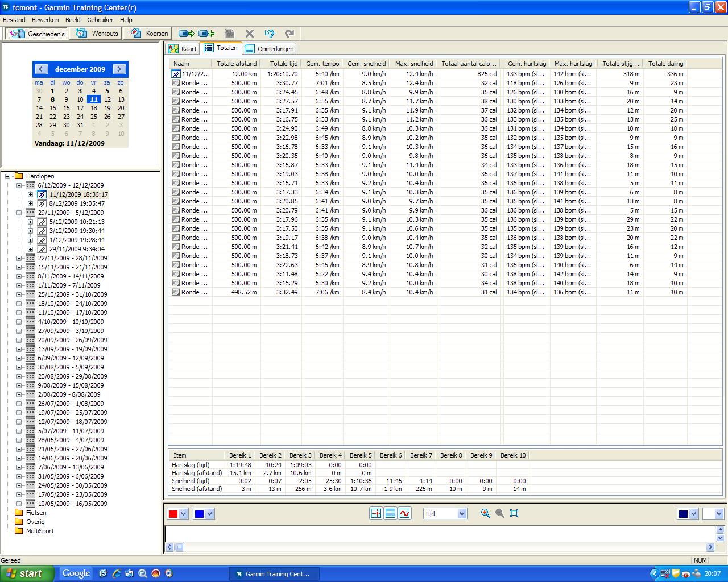Open the Tijd axis dropdown
Screen dimensions: 728x582
[462, 514]
